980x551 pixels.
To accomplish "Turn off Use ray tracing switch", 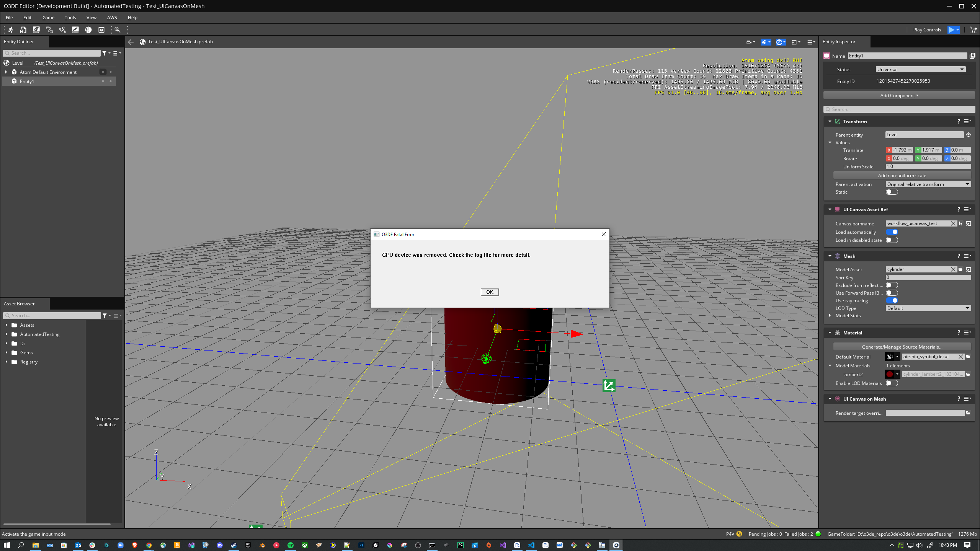I will pos(892,301).
